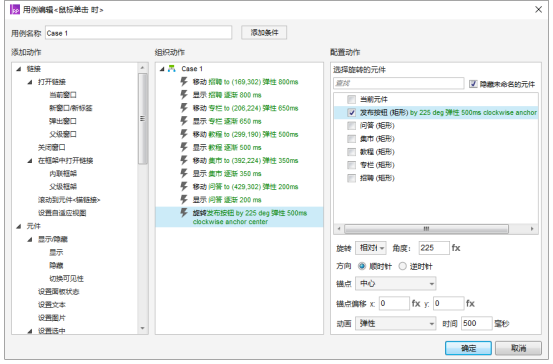Uncheck the 发布按钮 (矩形) checkbox
Image resolution: width=553 pixels, height=364 pixels.
pyautogui.click(x=351, y=113)
